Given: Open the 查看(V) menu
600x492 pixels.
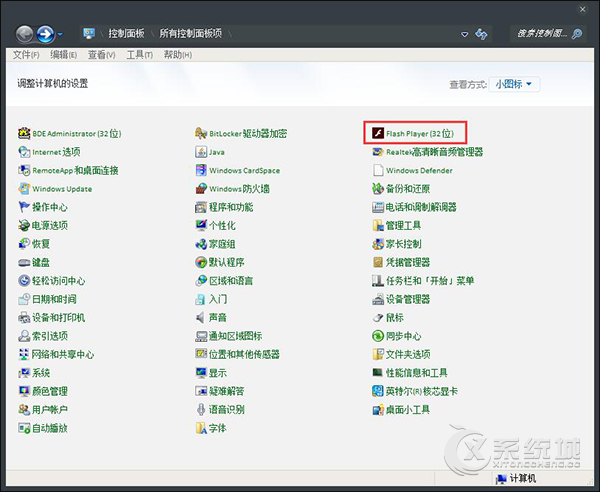Looking at the screenshot, I should [101, 55].
